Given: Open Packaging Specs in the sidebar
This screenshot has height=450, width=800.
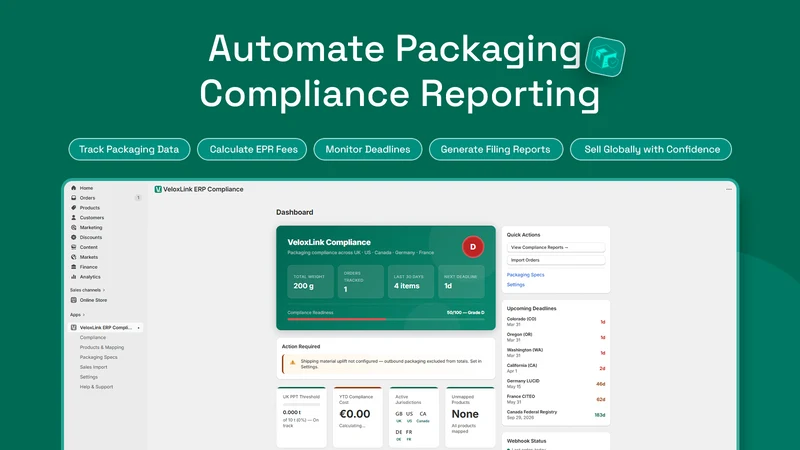Looking at the screenshot, I should pos(98,357).
